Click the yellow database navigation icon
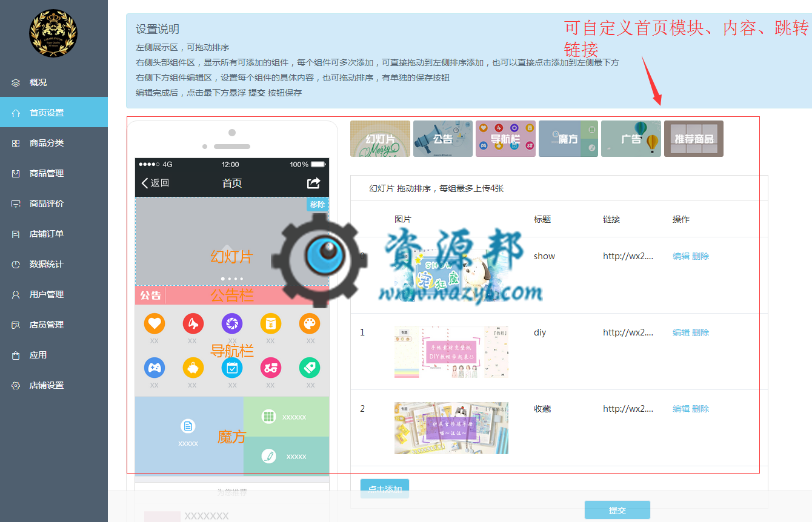The image size is (812, 522). tap(271, 324)
